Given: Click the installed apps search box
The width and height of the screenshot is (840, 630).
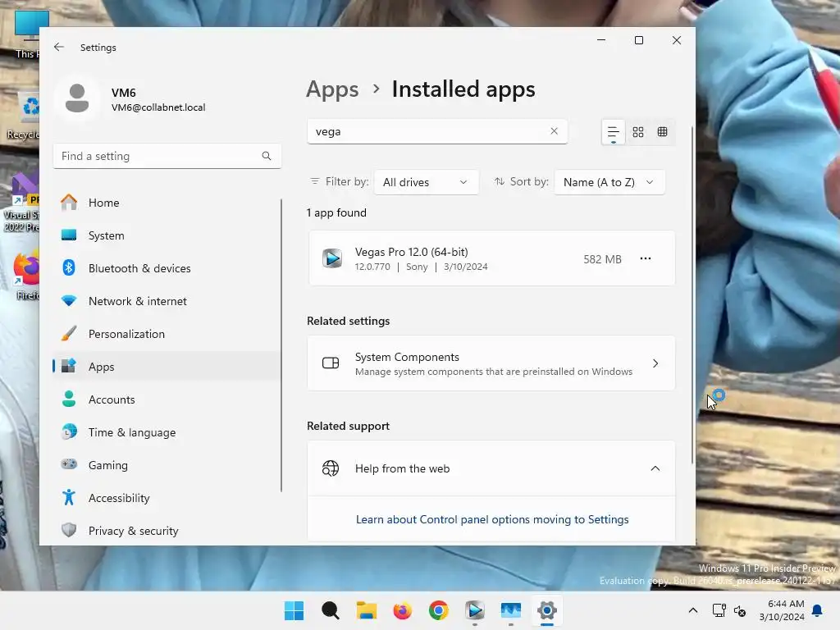Looking at the screenshot, I should (437, 131).
